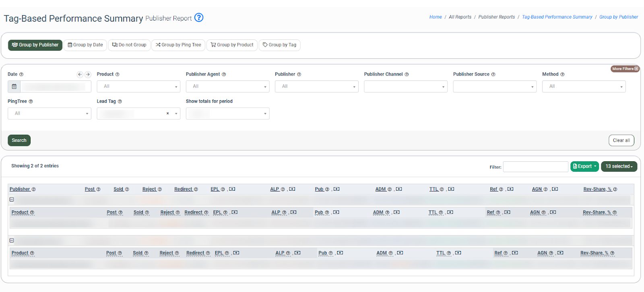Click the info icon beside Publisher Channel label
644x292 pixels.
[x=407, y=74]
